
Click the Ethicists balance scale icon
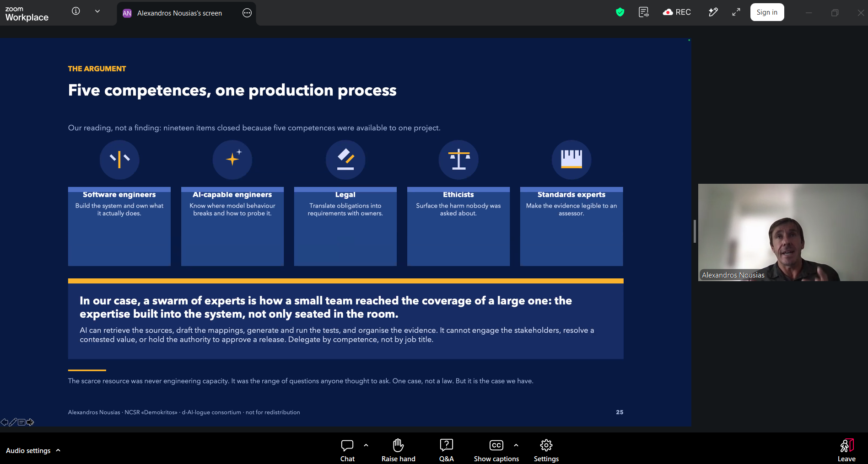click(458, 160)
